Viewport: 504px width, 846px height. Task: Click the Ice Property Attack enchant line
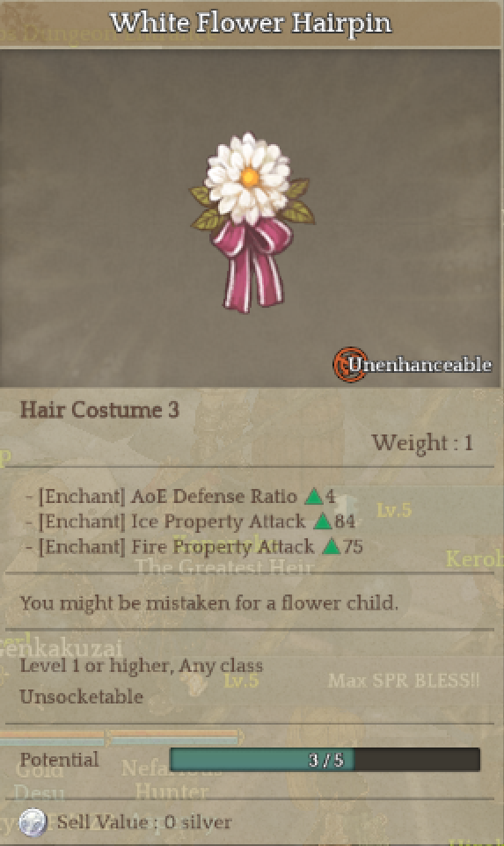coord(191,521)
